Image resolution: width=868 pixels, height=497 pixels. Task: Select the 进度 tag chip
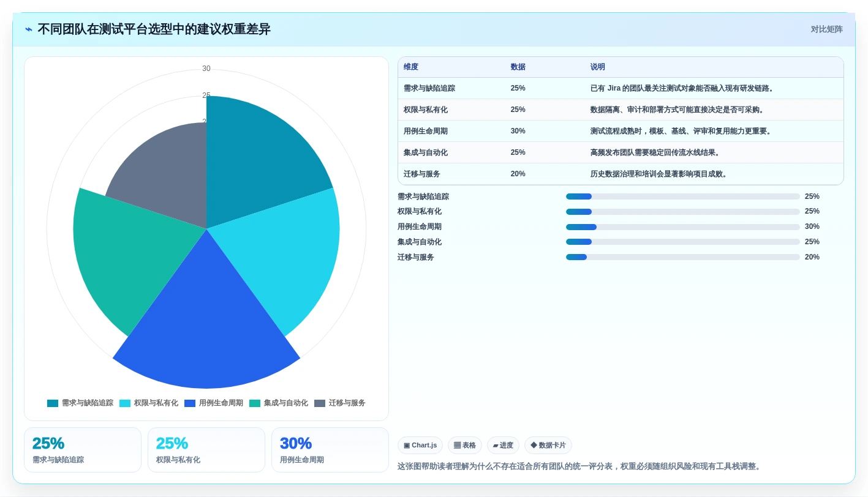503,446
